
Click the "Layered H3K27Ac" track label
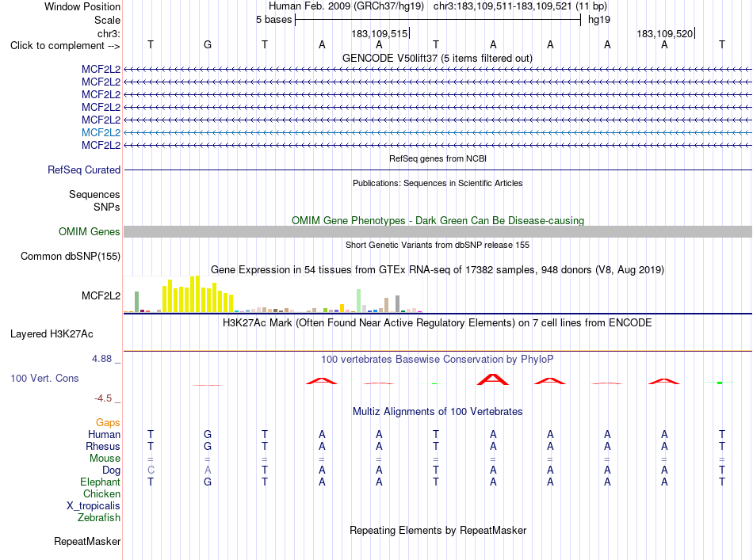[52, 334]
